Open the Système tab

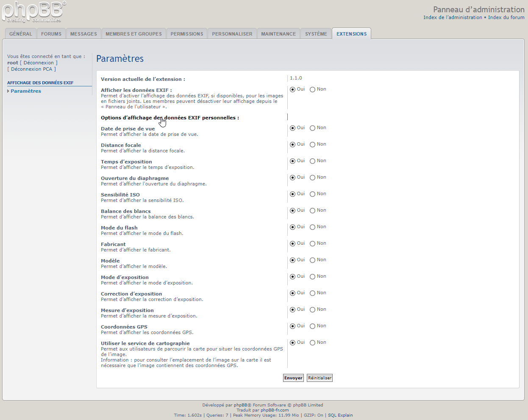point(316,34)
